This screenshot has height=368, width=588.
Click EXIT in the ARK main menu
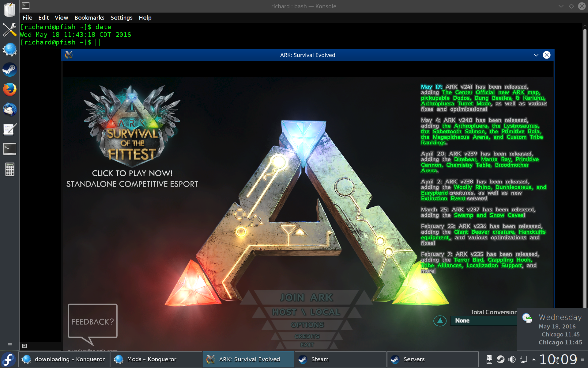point(307,345)
